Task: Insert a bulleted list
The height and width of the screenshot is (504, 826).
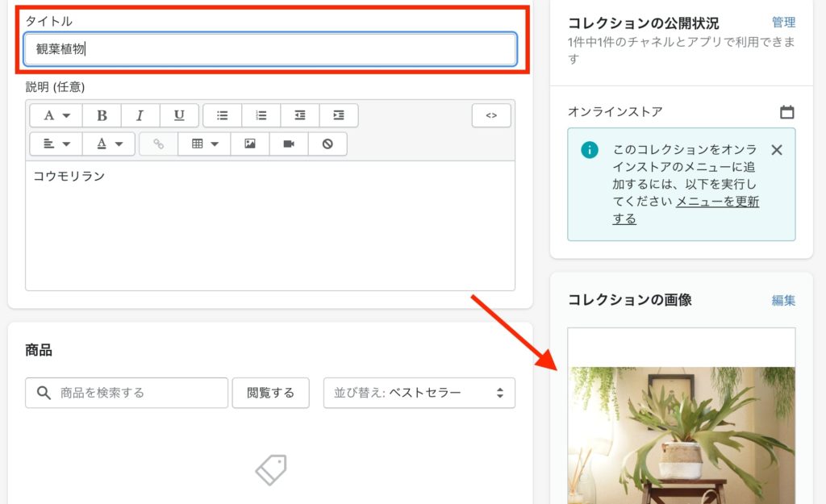Action: click(x=222, y=115)
